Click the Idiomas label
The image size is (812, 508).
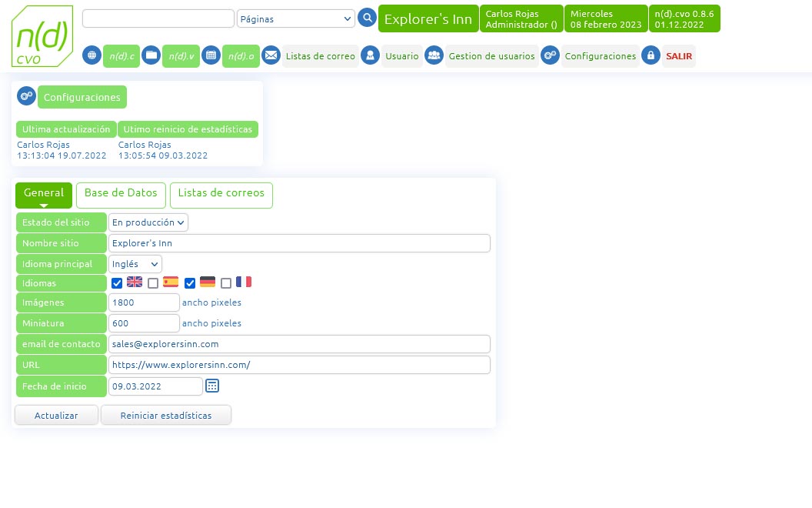[x=61, y=283]
